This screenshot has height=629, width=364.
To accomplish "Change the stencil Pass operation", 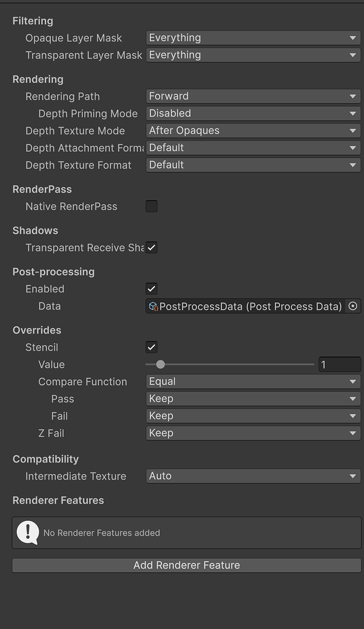I will 253,398.
